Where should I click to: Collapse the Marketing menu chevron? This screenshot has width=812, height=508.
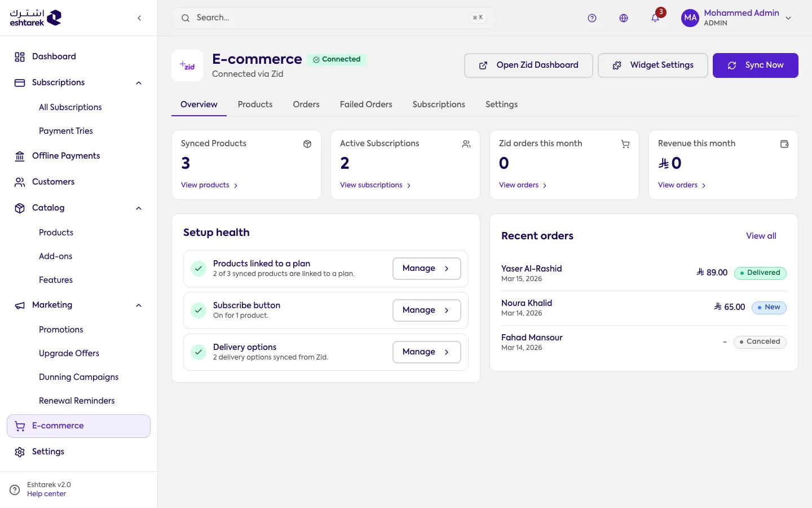(x=139, y=305)
